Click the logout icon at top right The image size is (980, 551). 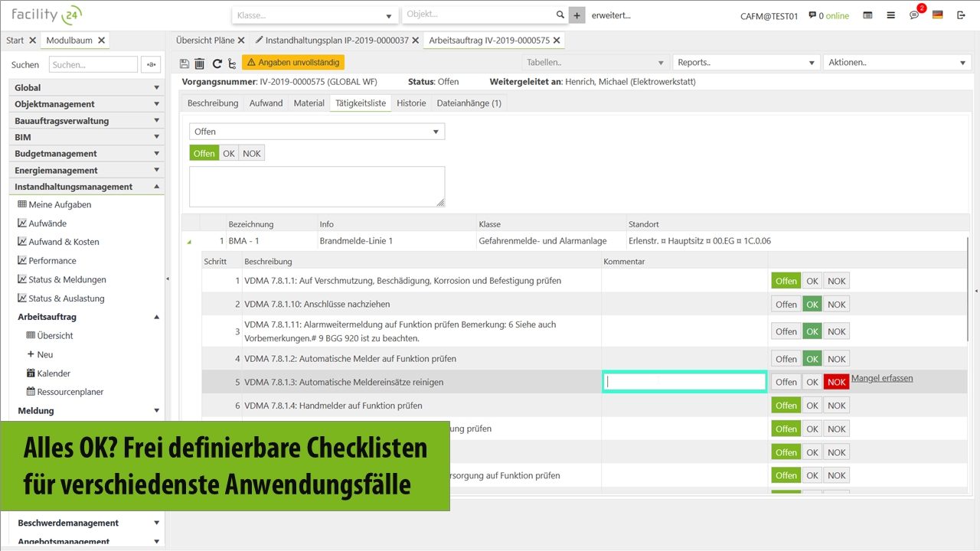point(962,15)
